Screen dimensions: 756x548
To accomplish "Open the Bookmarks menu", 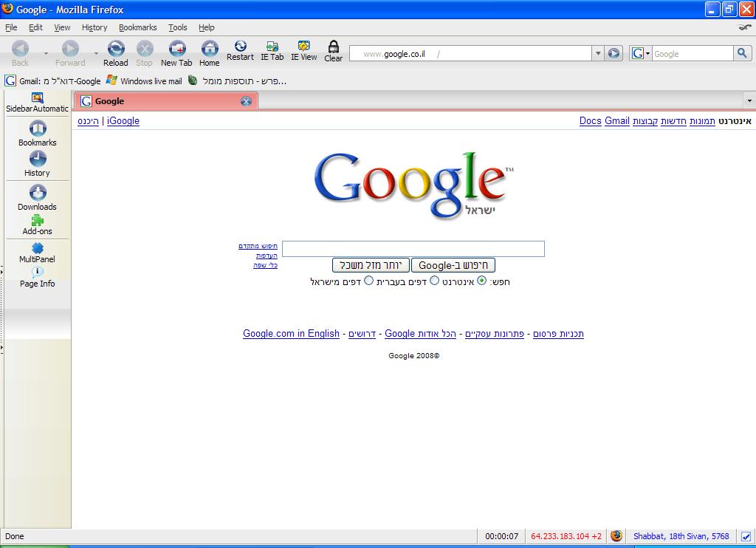I will [x=137, y=27].
